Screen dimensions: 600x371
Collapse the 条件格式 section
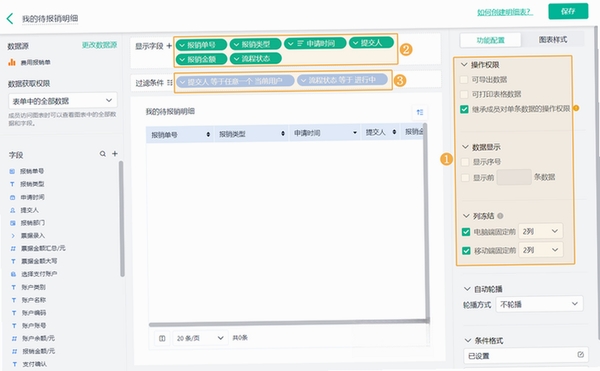coord(468,340)
